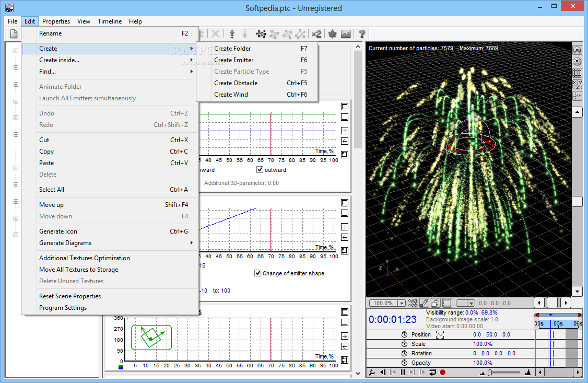Screen dimensions: 588x383
Task: Click the swirling arrows icon beside zoom
Action: click(413, 303)
